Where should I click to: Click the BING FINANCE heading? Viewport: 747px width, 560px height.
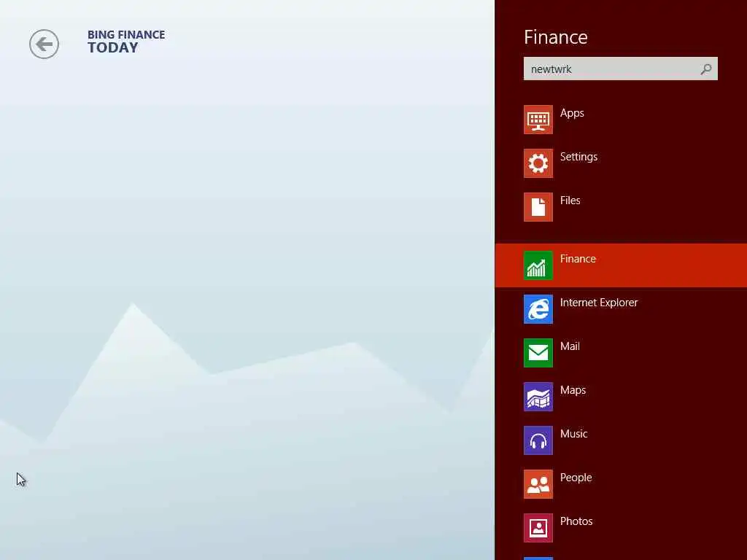point(126,35)
